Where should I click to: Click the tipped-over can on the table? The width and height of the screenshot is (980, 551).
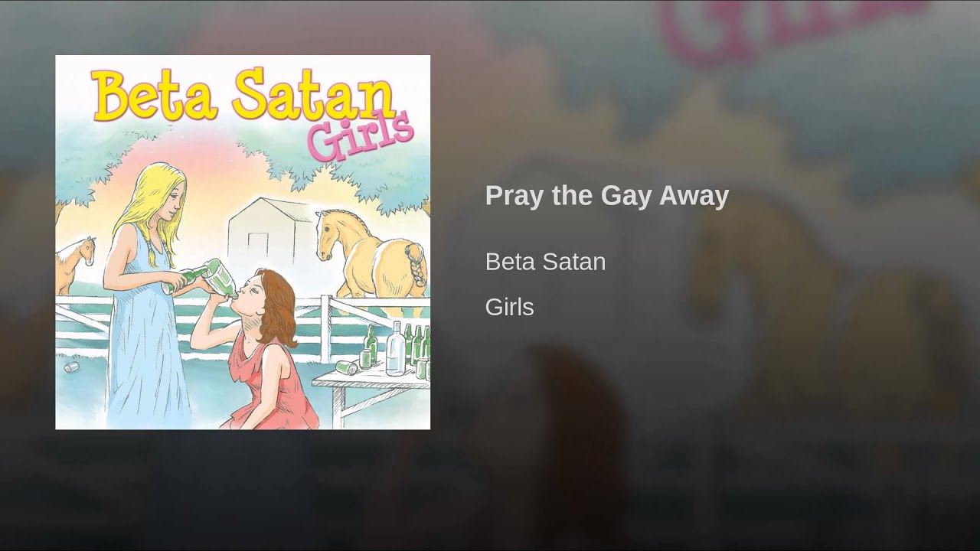pos(347,367)
